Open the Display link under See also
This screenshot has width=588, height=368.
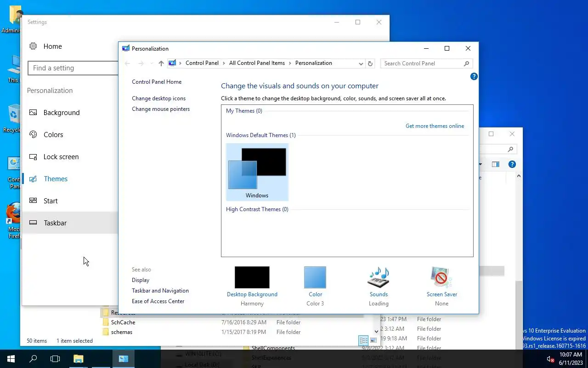(x=141, y=280)
